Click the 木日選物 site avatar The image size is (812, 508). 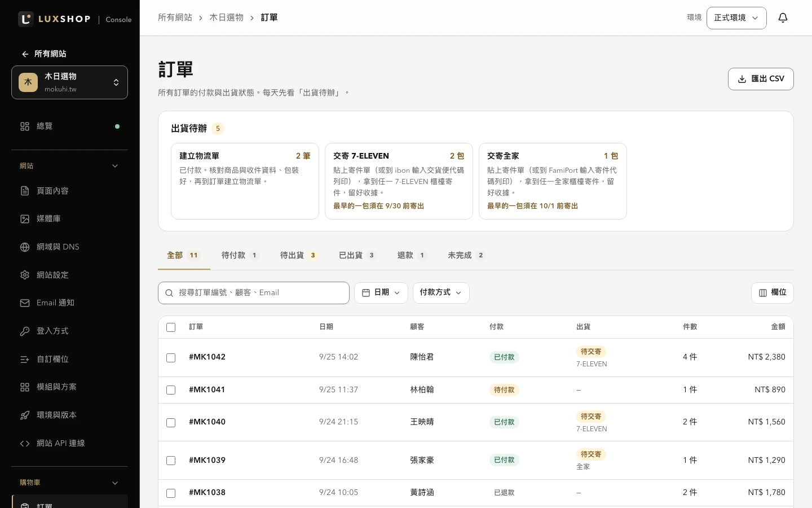click(28, 82)
